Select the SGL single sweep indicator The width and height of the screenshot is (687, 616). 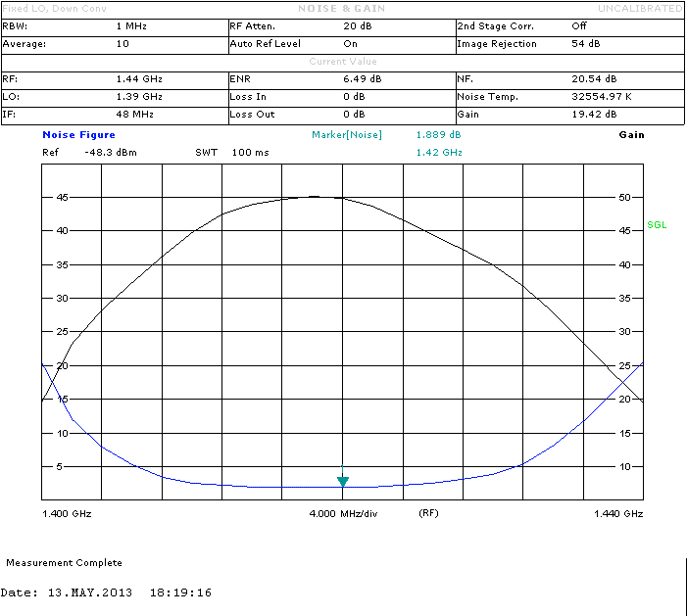(x=657, y=225)
